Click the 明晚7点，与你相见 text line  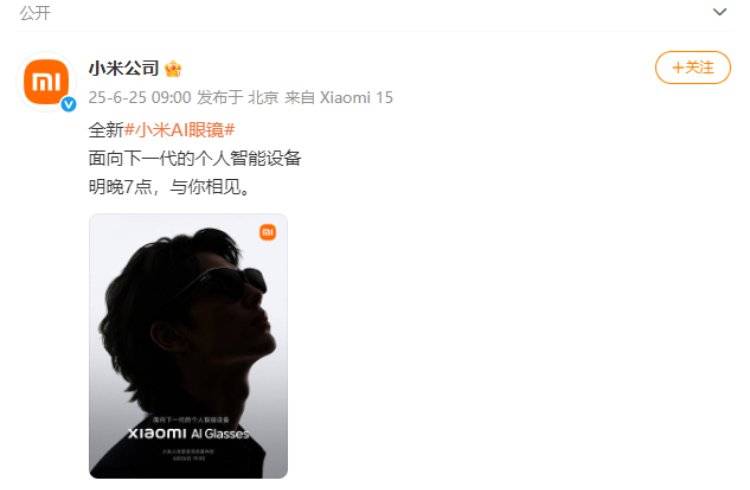tap(170, 187)
